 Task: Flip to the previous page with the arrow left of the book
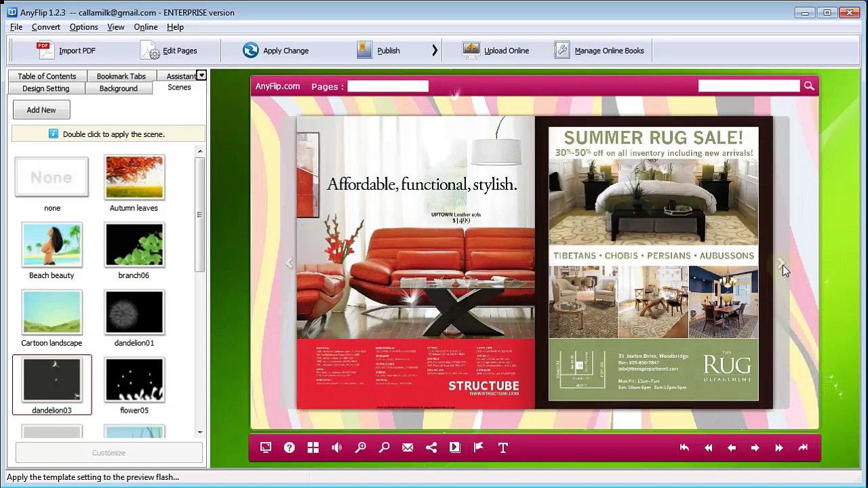tap(290, 263)
